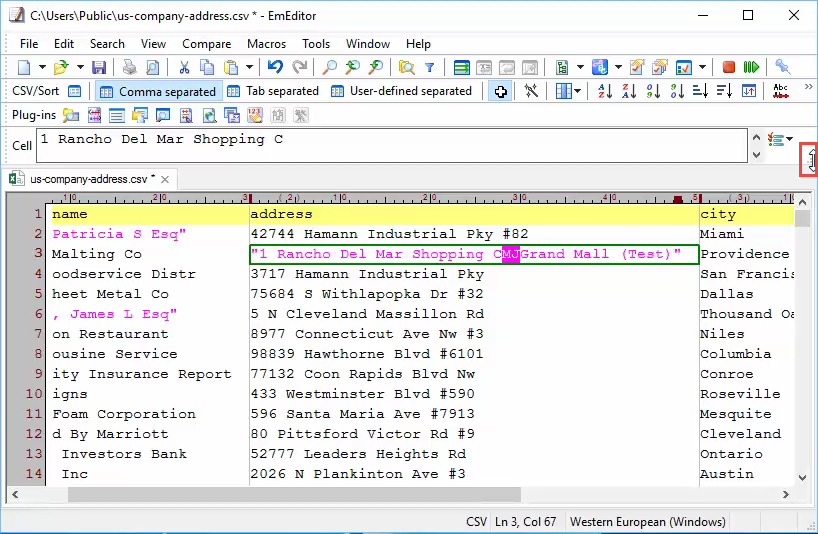Open the Compare menu
This screenshot has height=534, width=818.
click(x=207, y=44)
